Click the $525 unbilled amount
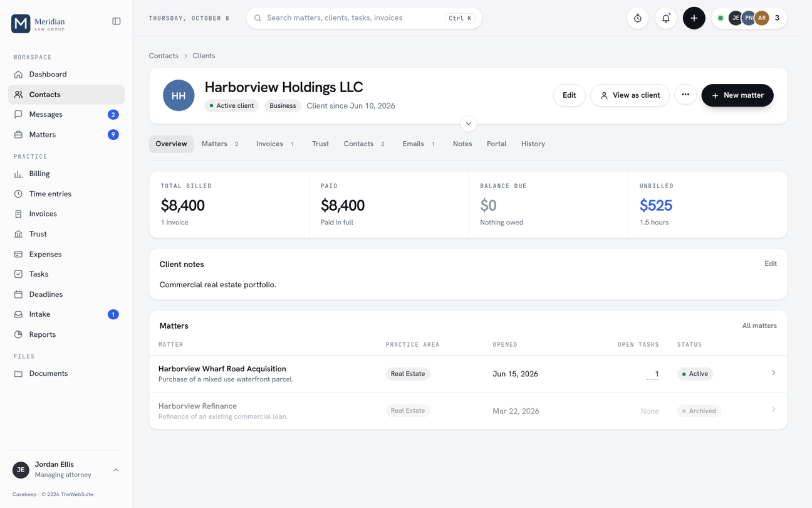This screenshot has width=812, height=508. [x=655, y=205]
